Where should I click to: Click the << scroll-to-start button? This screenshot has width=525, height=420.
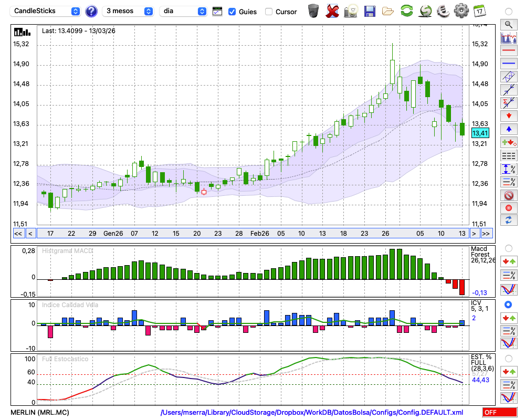[x=18, y=234]
